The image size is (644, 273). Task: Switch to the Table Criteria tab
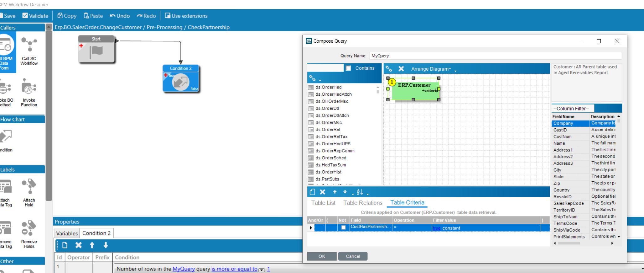407,203
